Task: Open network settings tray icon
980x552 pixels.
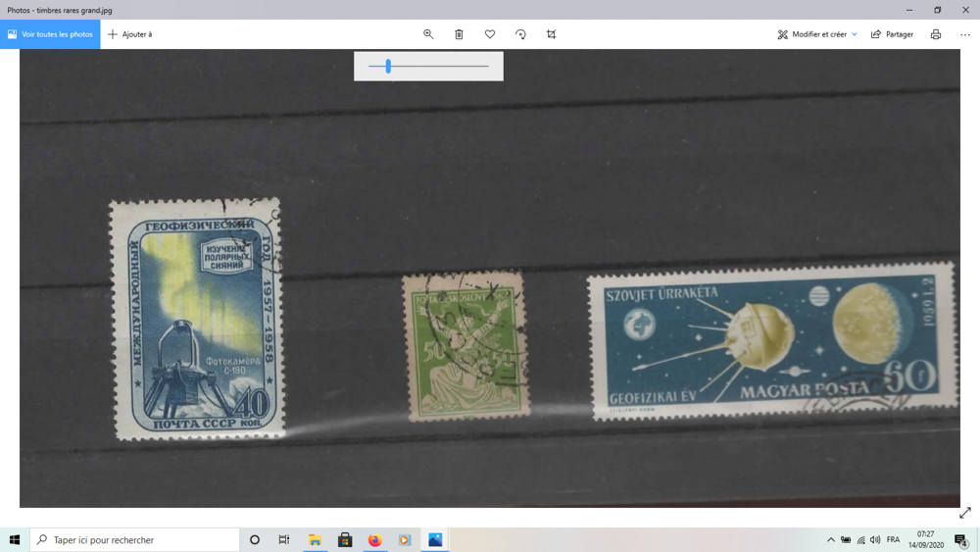Action: [x=860, y=539]
